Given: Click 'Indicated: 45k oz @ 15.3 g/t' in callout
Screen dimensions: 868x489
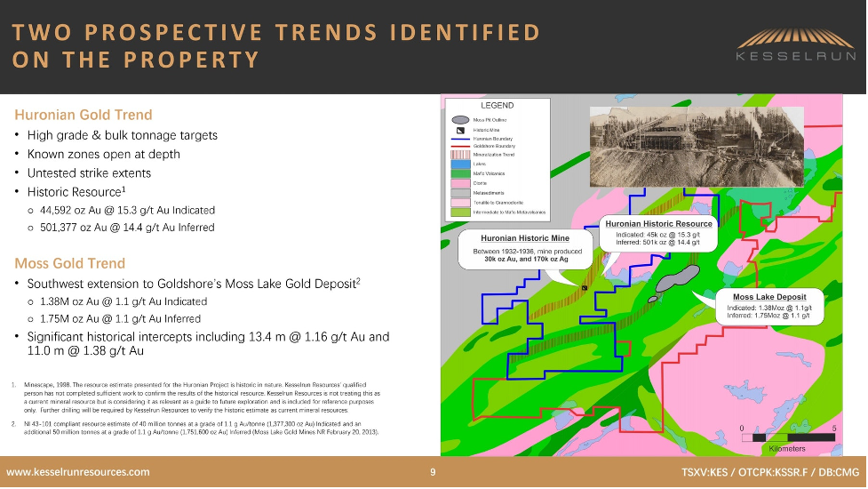Looking at the screenshot, I should tap(658, 235).
